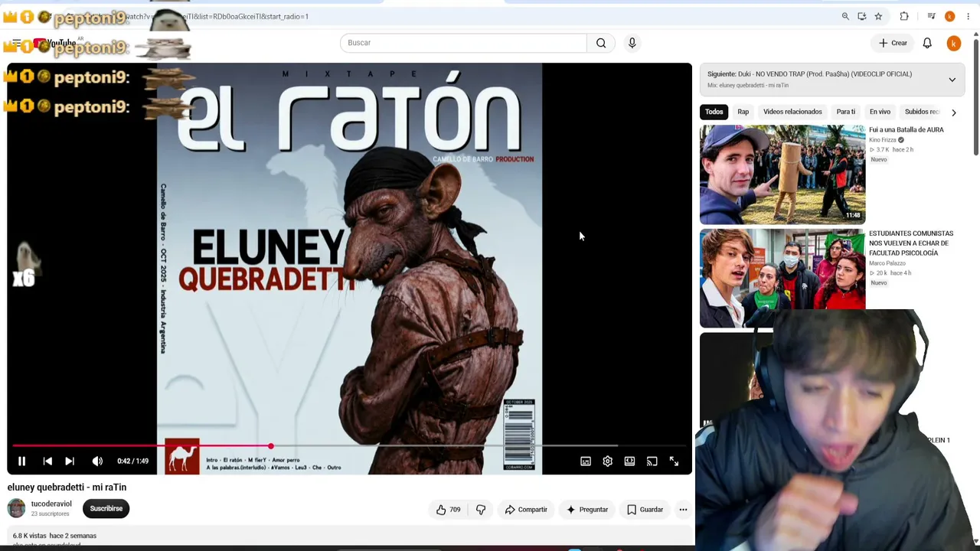This screenshot has height=551, width=980.
Task: Open the 'ESTUDIANTES COMUNISTAS' video title
Action: tap(911, 243)
